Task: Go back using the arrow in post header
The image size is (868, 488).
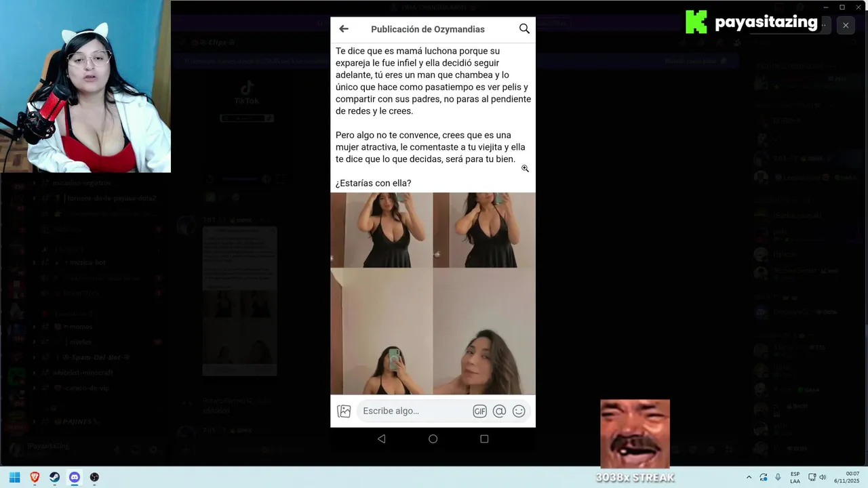Action: (x=344, y=29)
